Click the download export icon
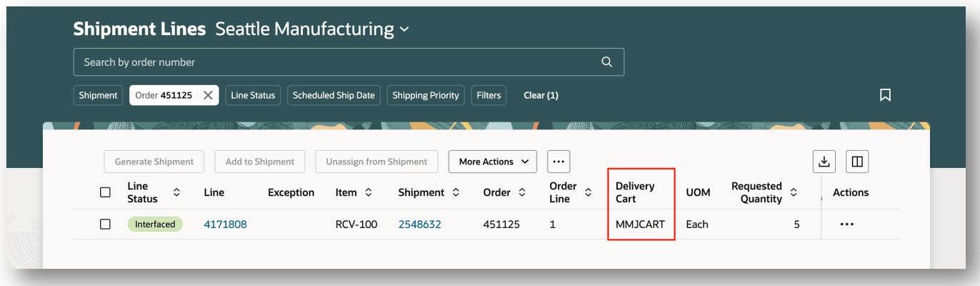Viewport: 980px width, 286px height. 824,162
